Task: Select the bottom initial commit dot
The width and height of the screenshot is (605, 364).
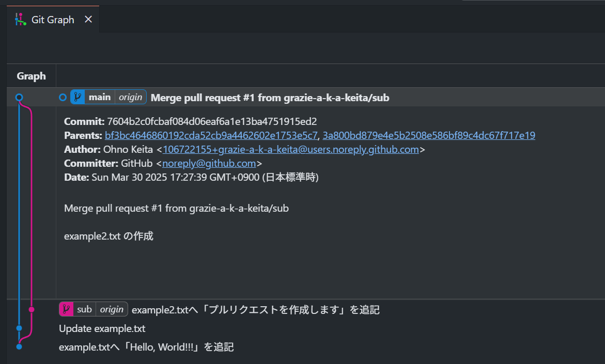Action: pos(19,346)
